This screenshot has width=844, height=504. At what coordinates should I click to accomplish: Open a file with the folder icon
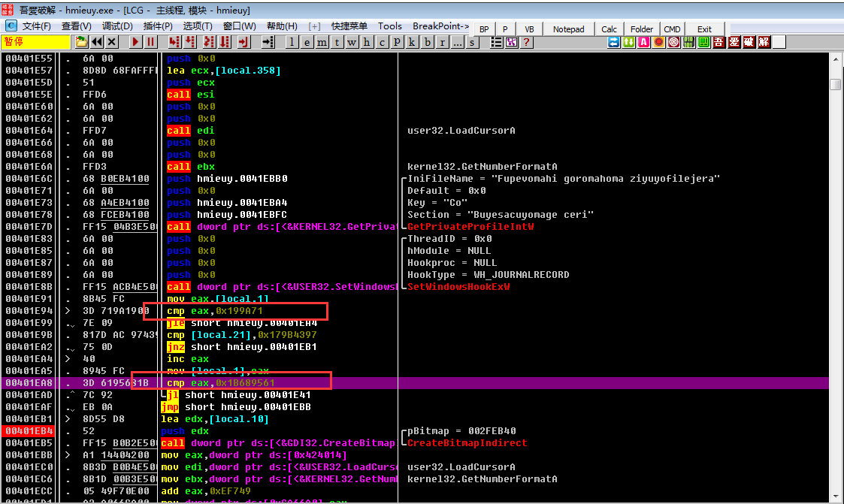(81, 42)
